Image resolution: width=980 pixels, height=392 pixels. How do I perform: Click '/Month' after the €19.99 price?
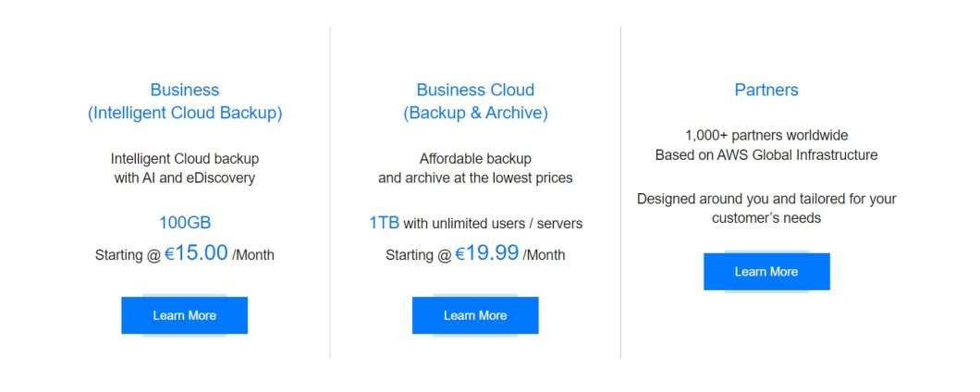pyautogui.click(x=544, y=255)
